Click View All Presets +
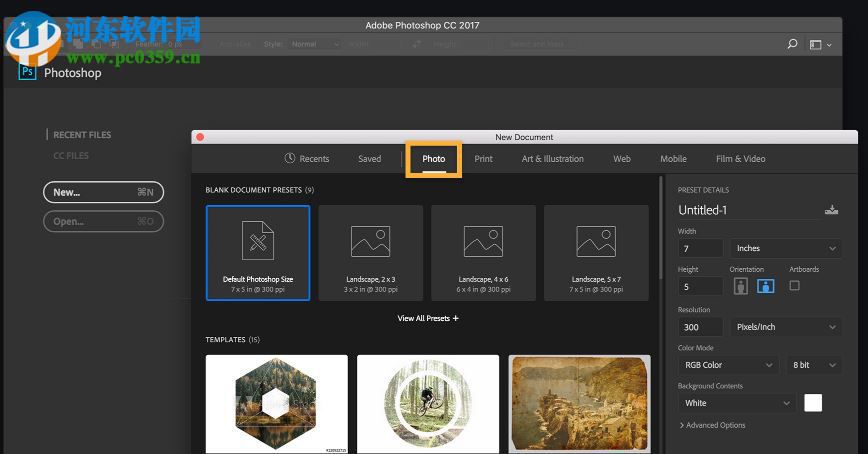868x454 pixels. tap(428, 318)
